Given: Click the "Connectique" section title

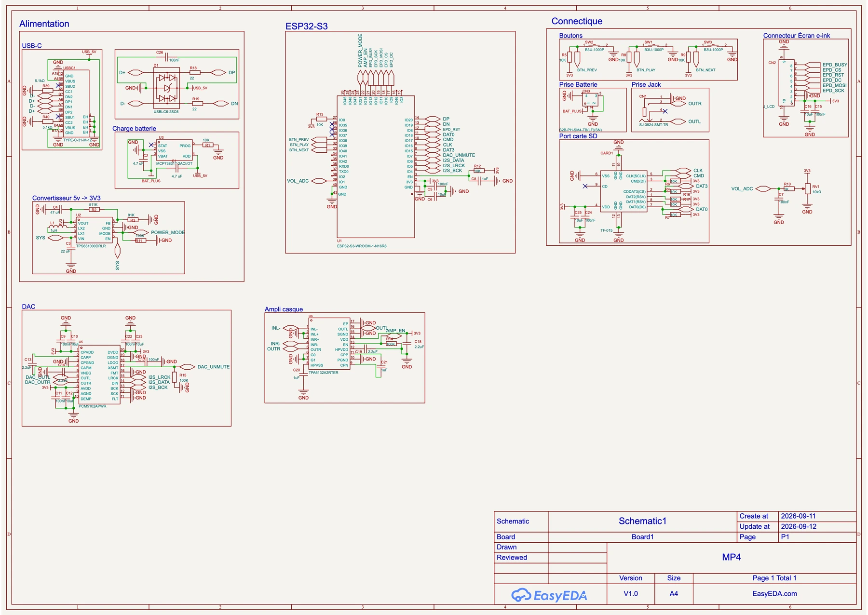Looking at the screenshot, I should point(577,21).
